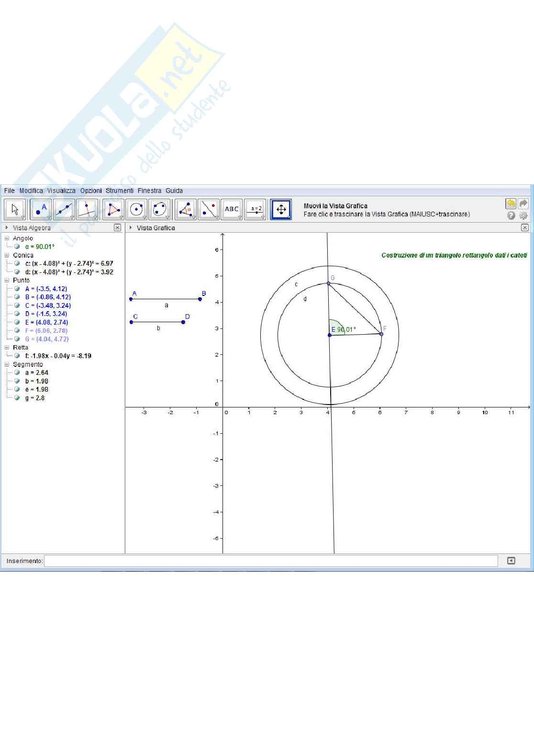The width and height of the screenshot is (534, 756).
Task: Open the Strumenti menu
Action: click(x=120, y=191)
